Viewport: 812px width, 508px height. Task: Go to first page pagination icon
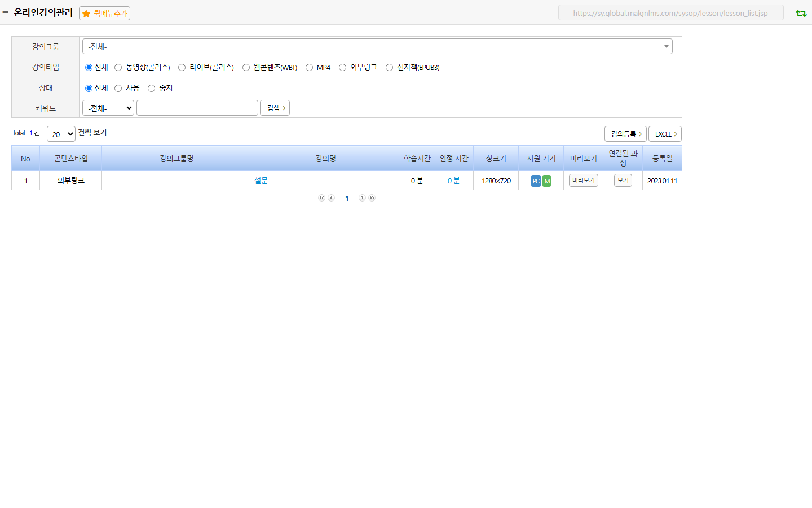321,198
